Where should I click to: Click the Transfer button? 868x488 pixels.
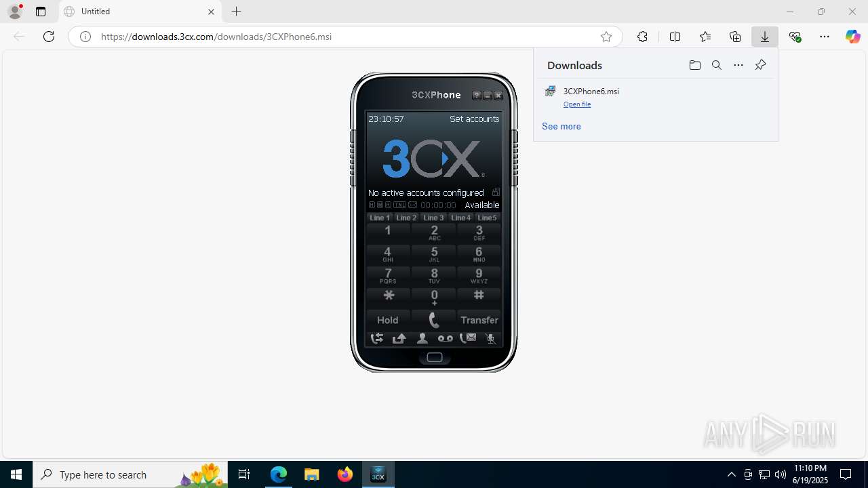tap(479, 320)
